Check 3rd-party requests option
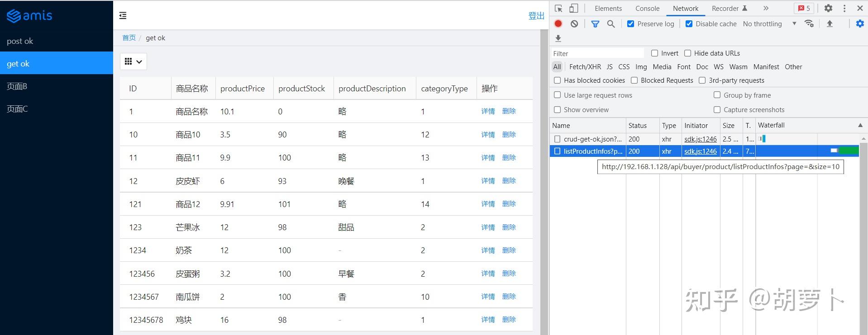Screen dimensions: 868x335 (702, 80)
